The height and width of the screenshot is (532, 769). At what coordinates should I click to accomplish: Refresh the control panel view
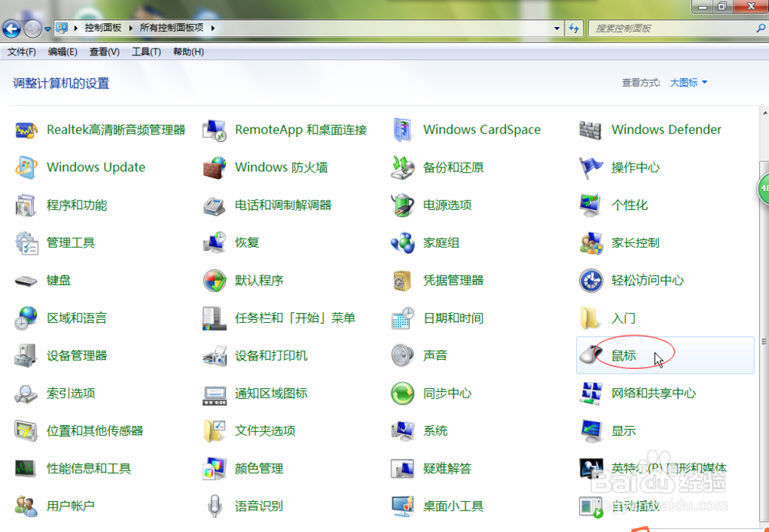[x=574, y=28]
